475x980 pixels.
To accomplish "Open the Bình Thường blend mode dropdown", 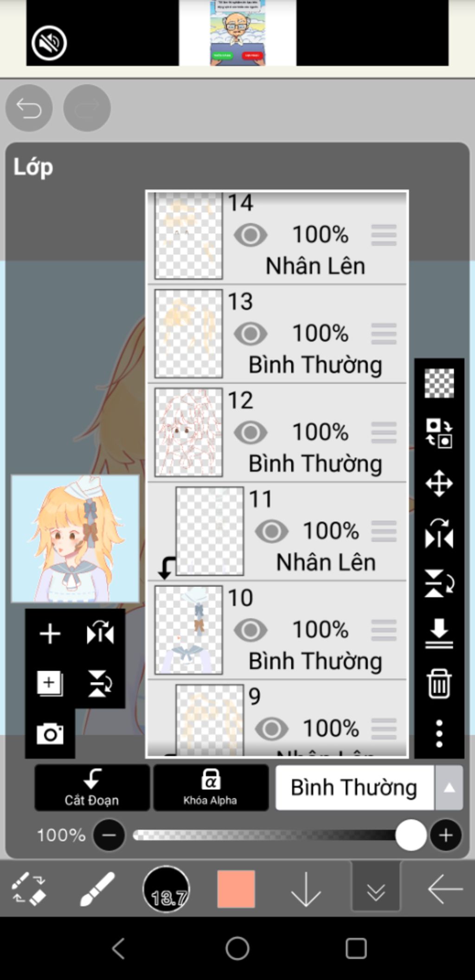I will click(x=354, y=788).
